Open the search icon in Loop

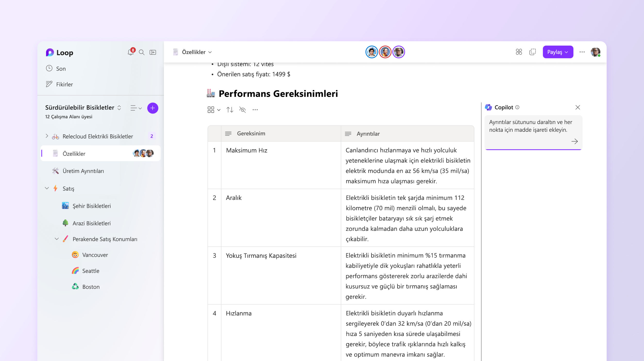[x=141, y=52]
